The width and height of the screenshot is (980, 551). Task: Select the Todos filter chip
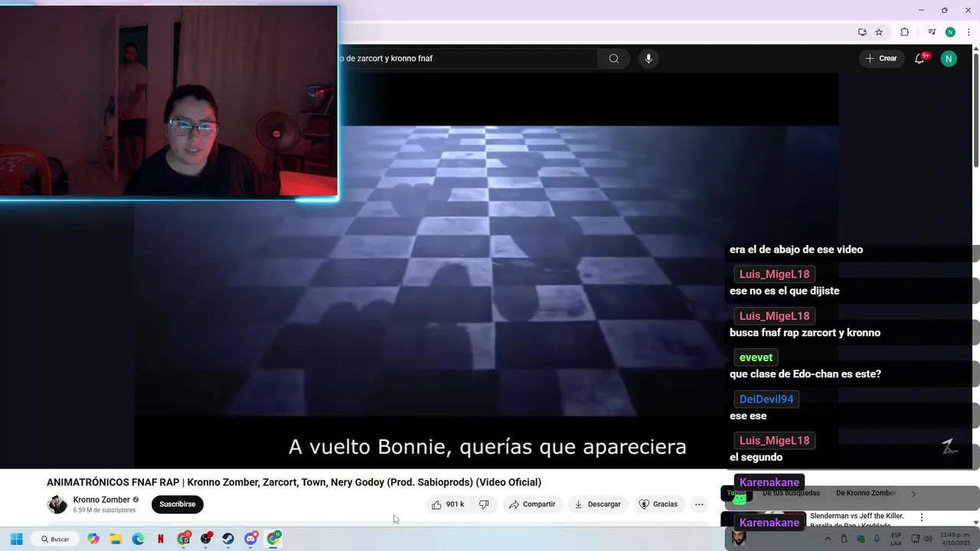(737, 494)
